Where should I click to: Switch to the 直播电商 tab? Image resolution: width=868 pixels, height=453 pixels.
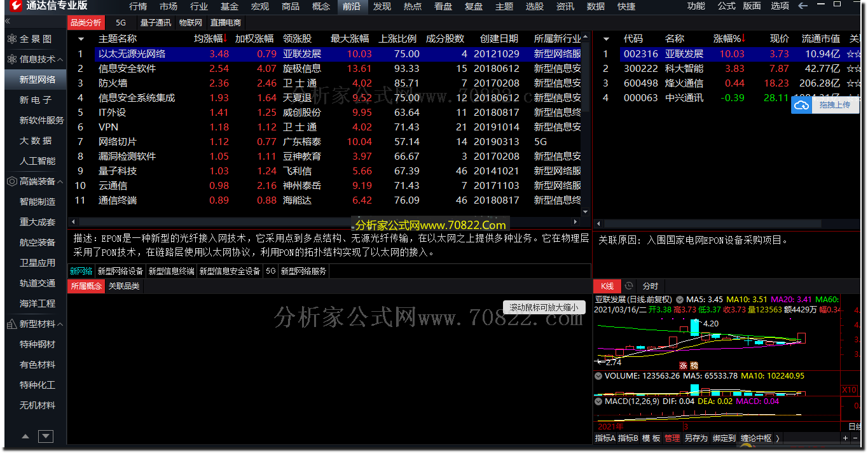[226, 22]
